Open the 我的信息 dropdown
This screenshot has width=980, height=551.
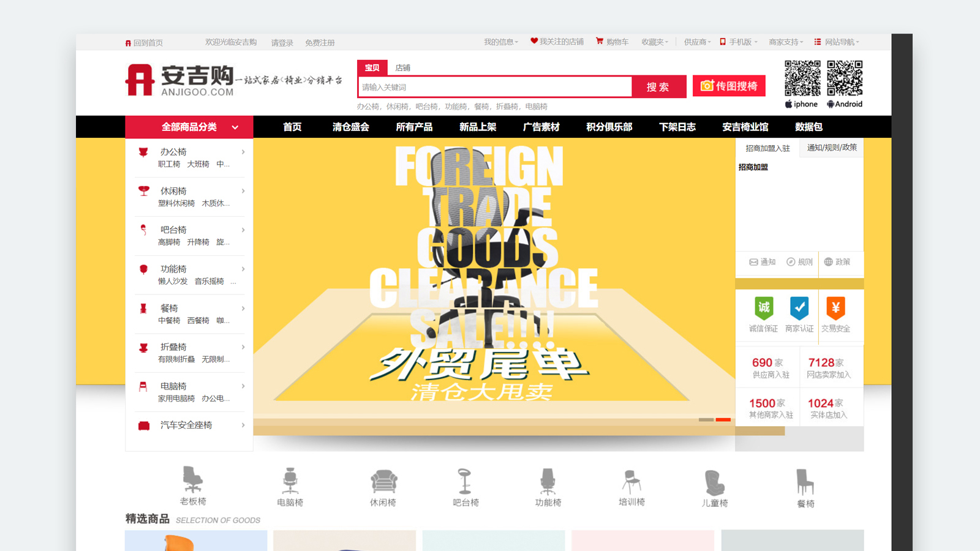coord(501,42)
